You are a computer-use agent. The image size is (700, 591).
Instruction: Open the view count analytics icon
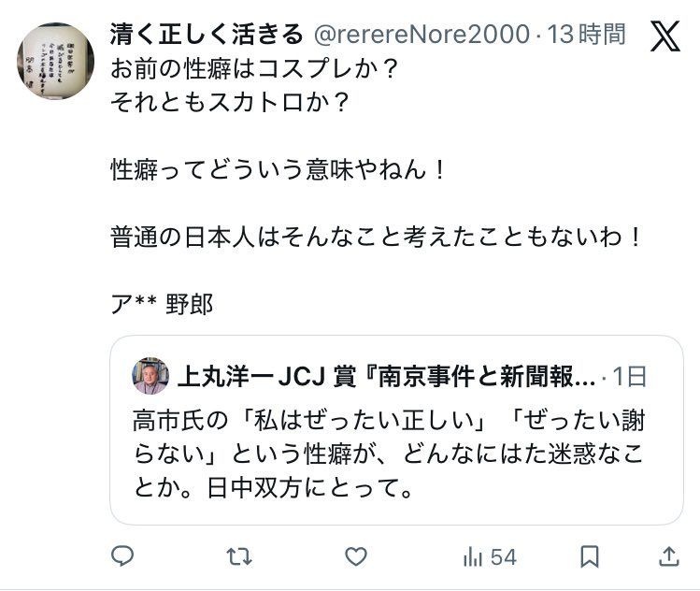[473, 557]
